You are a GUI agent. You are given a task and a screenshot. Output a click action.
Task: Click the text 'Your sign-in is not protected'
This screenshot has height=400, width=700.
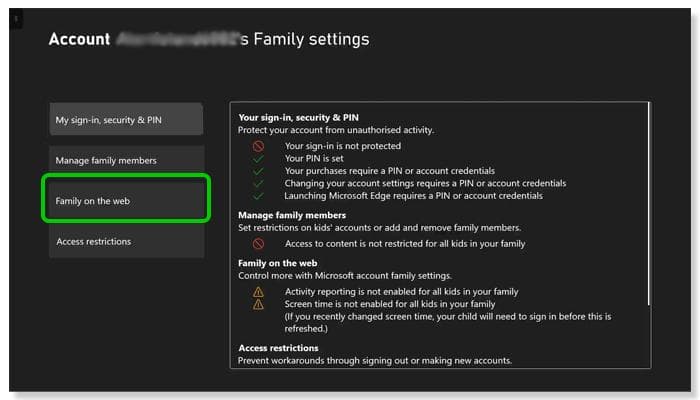tap(343, 146)
